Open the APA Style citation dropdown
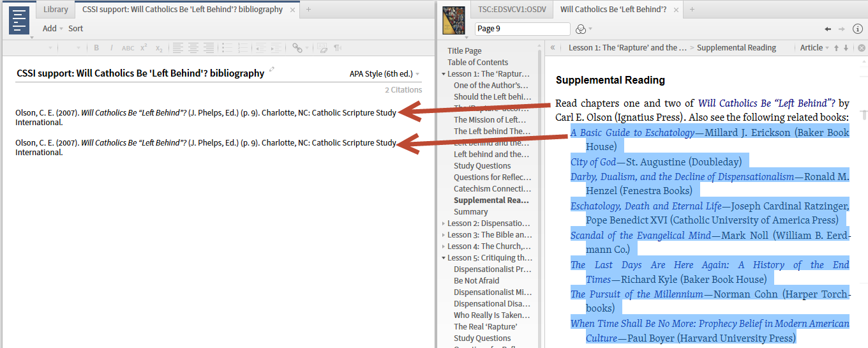This screenshot has height=348, width=868. pos(384,74)
